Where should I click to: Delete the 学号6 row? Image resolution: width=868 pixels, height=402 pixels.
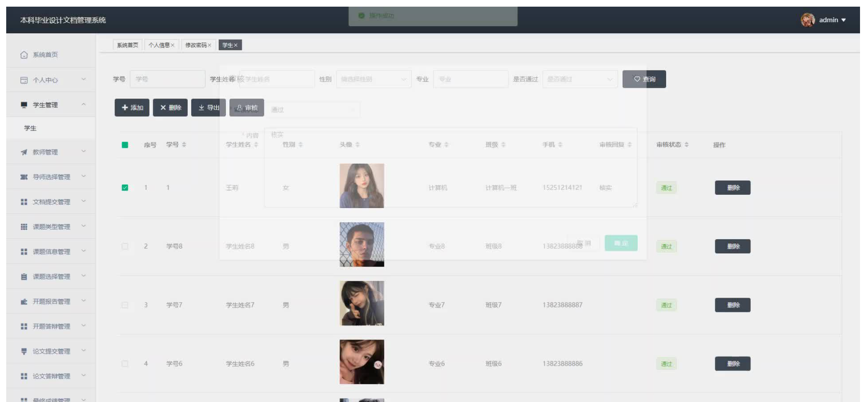coord(733,363)
